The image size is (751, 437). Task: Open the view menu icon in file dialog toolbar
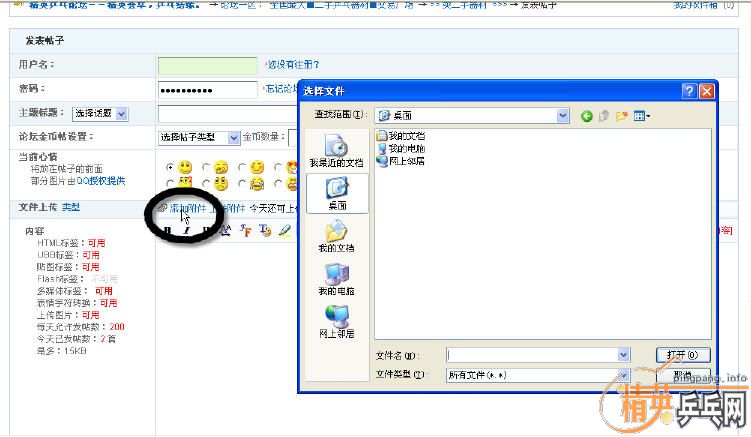click(641, 115)
